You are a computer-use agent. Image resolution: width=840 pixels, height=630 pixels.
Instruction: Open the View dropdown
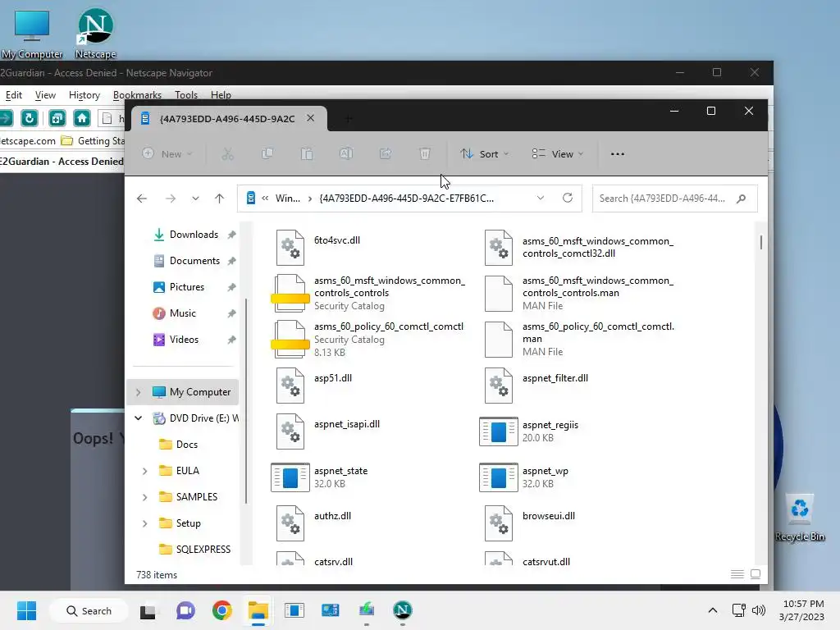557,154
